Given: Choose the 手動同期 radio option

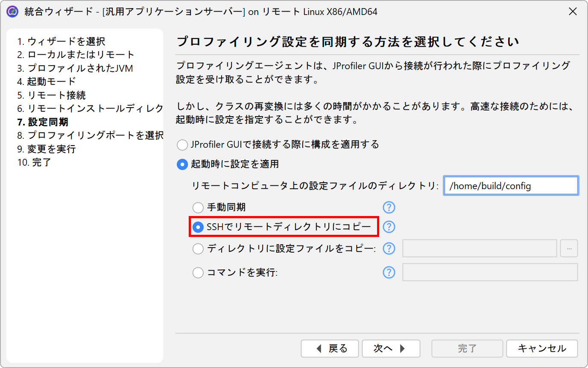Looking at the screenshot, I should pos(219,207).
